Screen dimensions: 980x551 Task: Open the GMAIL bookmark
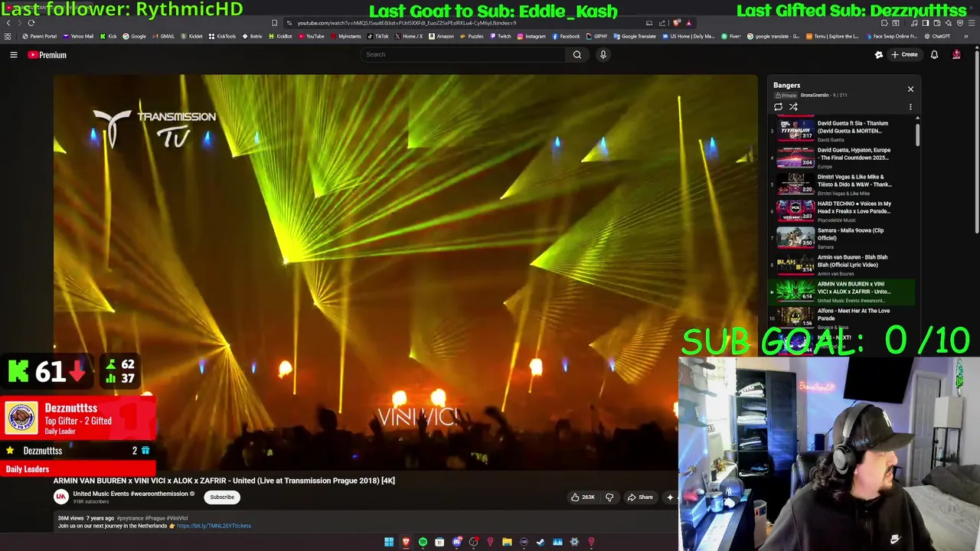[163, 36]
